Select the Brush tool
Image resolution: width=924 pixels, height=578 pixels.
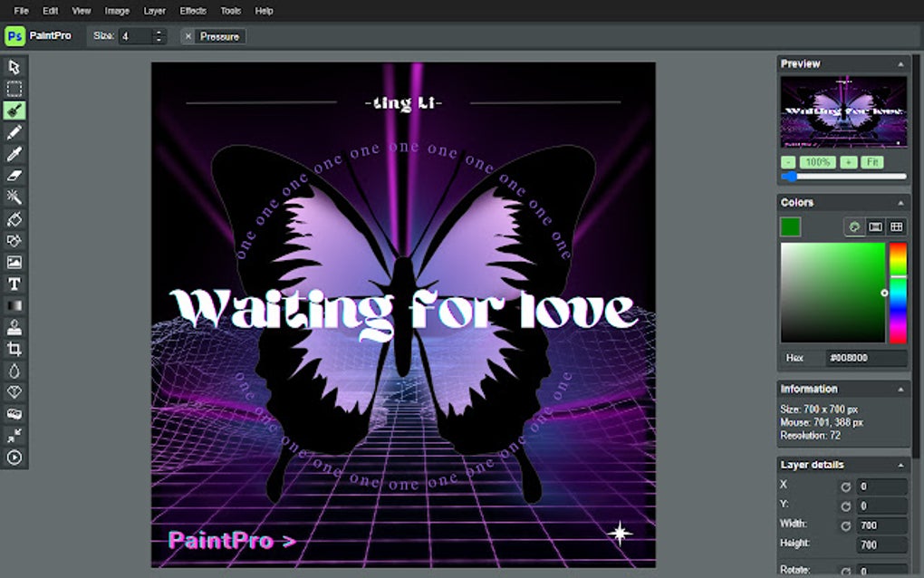pyautogui.click(x=14, y=110)
